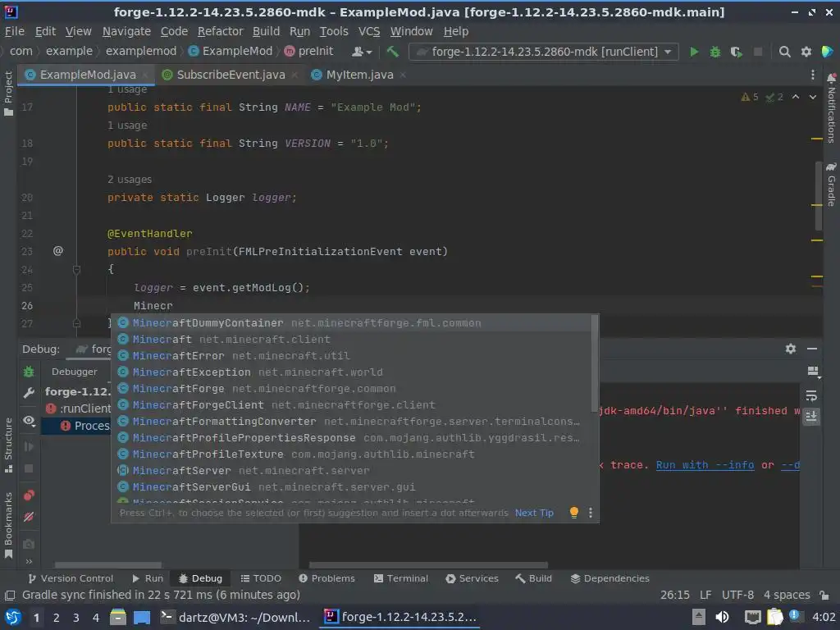
Task: Click View Breakpoints red circles icon
Action: click(x=29, y=495)
